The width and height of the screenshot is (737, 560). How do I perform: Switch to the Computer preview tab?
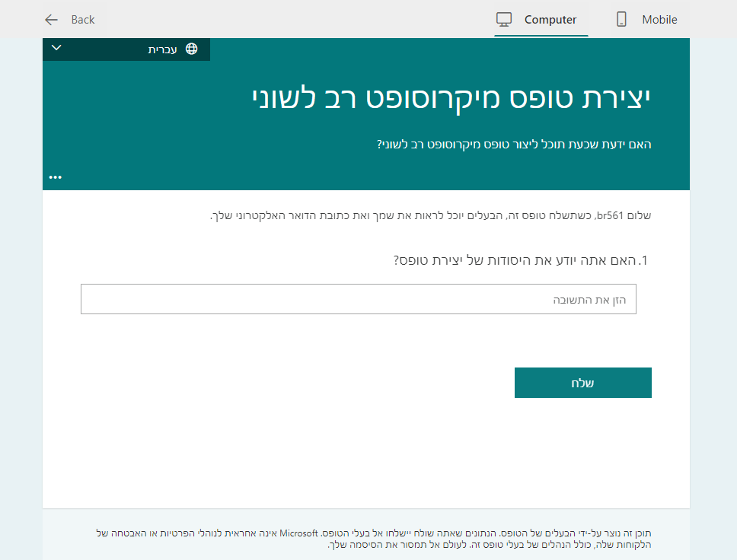point(541,19)
